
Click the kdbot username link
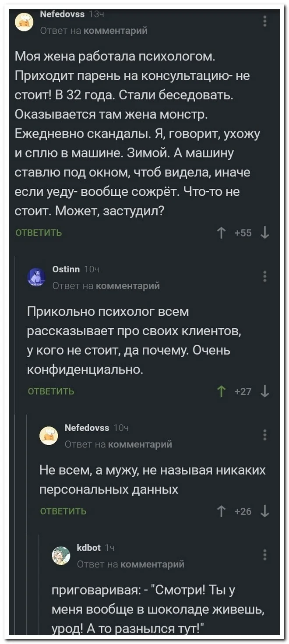88,548
